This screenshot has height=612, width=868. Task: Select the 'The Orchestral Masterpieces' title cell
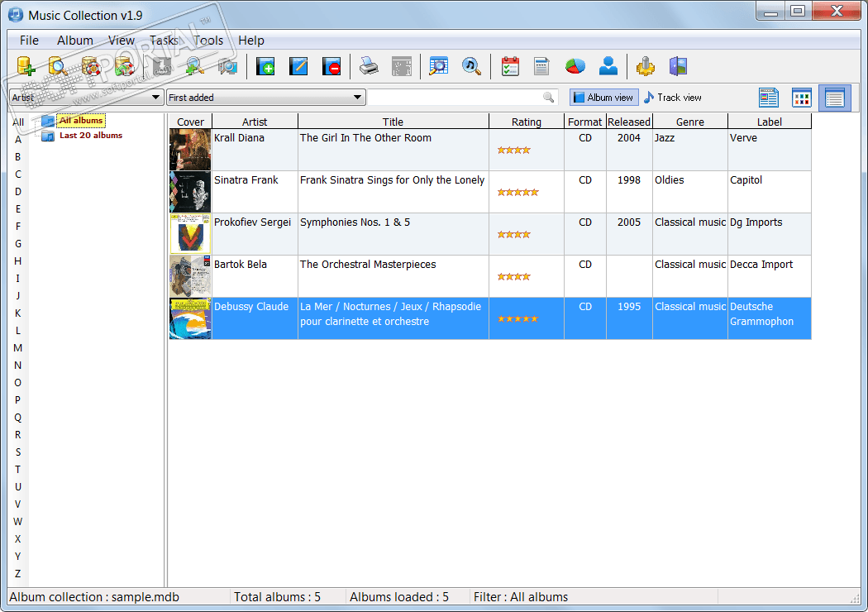[x=393, y=276]
